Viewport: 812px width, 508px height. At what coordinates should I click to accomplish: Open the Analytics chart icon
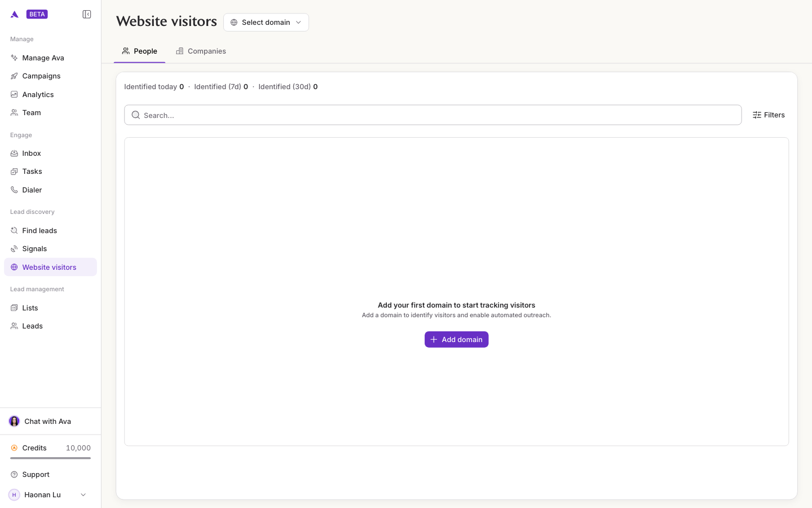coord(14,94)
